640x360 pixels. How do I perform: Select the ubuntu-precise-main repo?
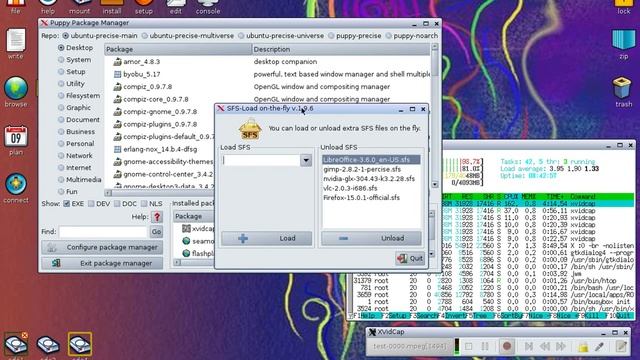[x=101, y=36]
